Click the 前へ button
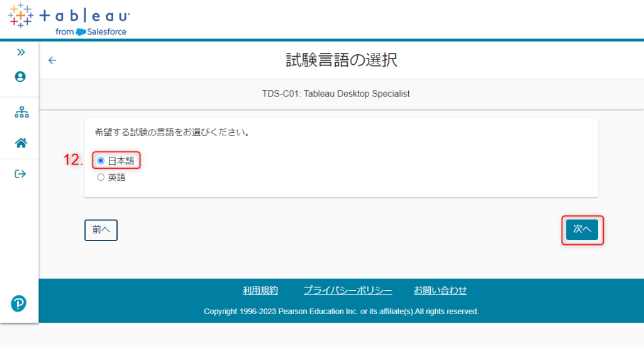644x345 pixels. coord(101,230)
